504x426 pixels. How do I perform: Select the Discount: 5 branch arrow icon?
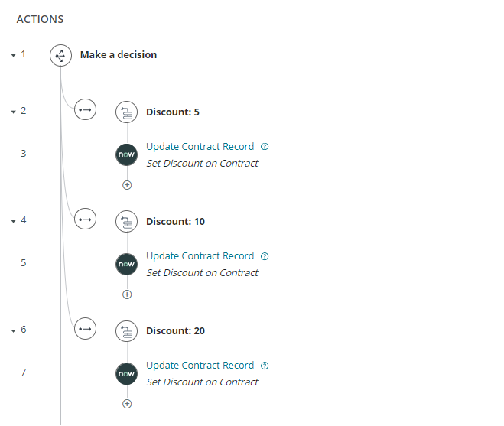[x=85, y=109]
